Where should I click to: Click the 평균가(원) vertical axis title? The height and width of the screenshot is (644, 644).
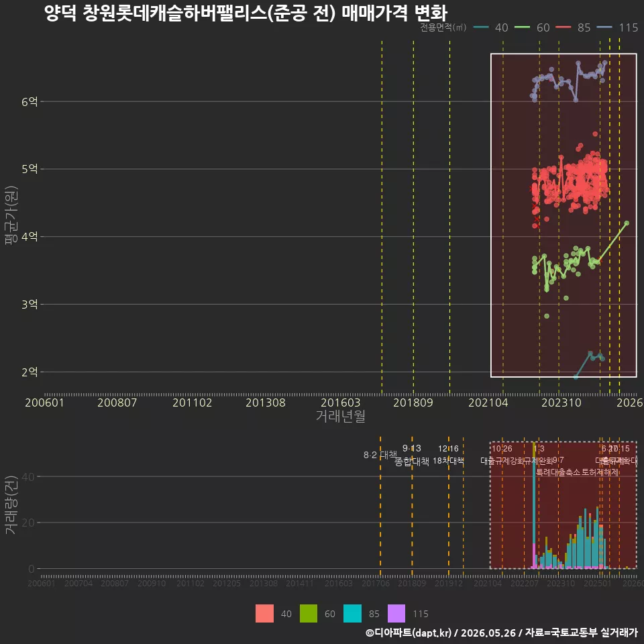(11, 215)
